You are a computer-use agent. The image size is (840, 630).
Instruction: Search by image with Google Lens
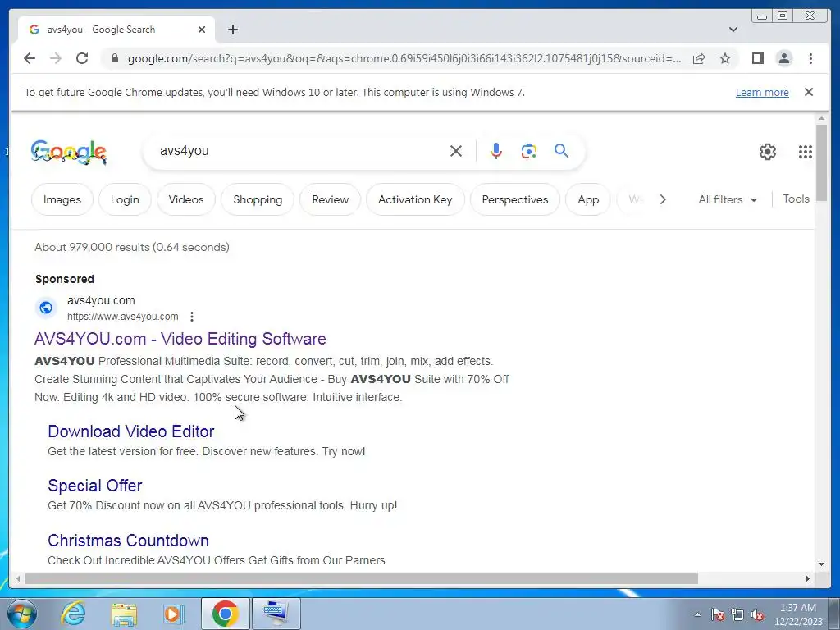(529, 151)
